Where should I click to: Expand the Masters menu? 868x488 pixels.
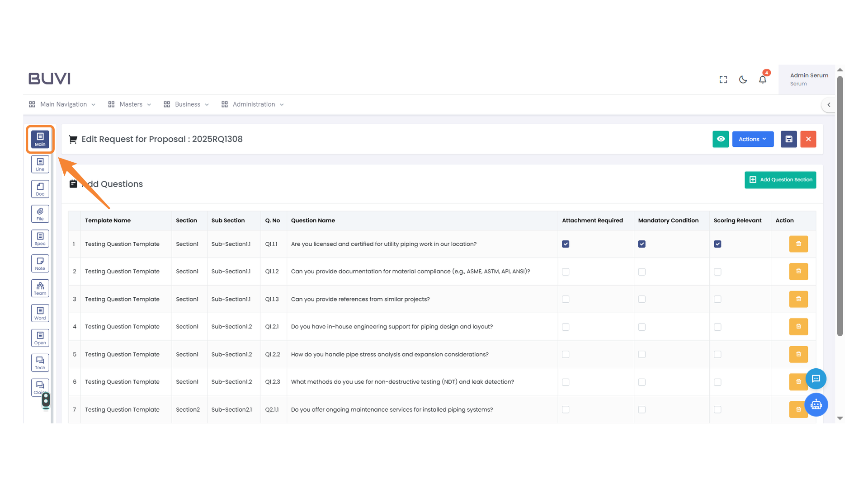tap(130, 104)
